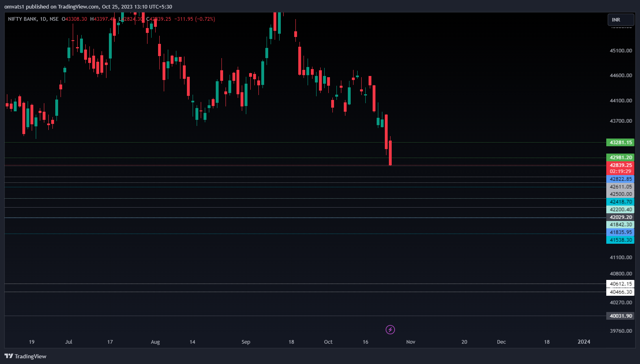
Task: Select the gray 42611.05 price label
Action: (620, 187)
